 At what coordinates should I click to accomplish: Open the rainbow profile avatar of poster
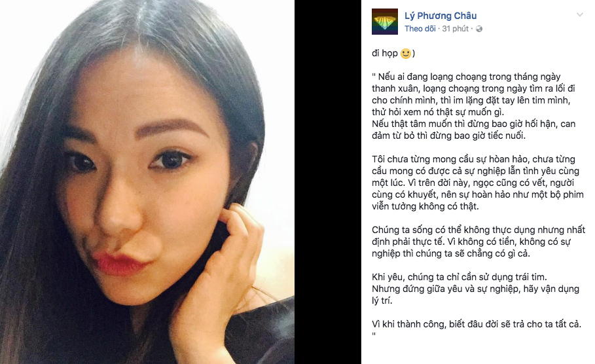pyautogui.click(x=385, y=22)
